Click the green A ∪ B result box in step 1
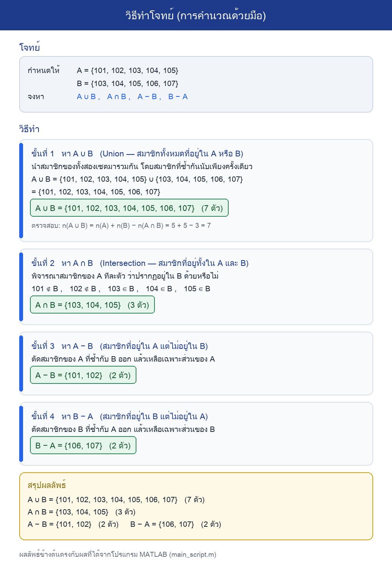The height and width of the screenshot is (566, 392). pos(129,208)
